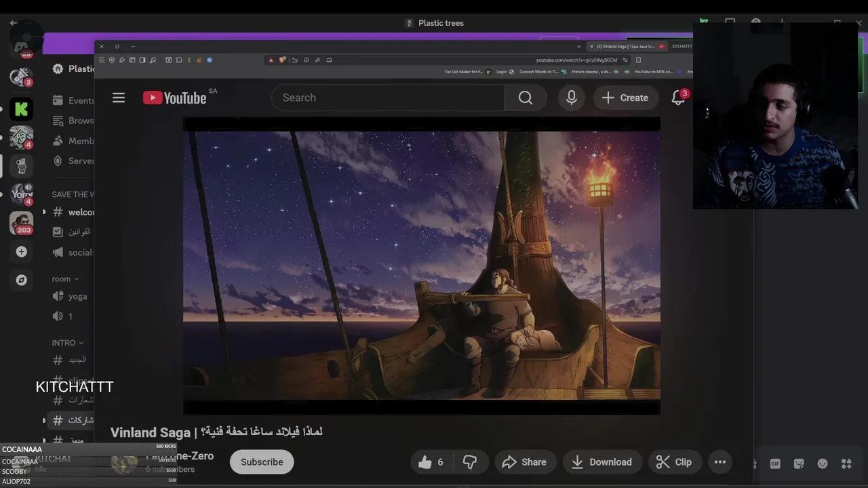Open the القوانين rules channel
868x488 pixels.
tap(72, 232)
